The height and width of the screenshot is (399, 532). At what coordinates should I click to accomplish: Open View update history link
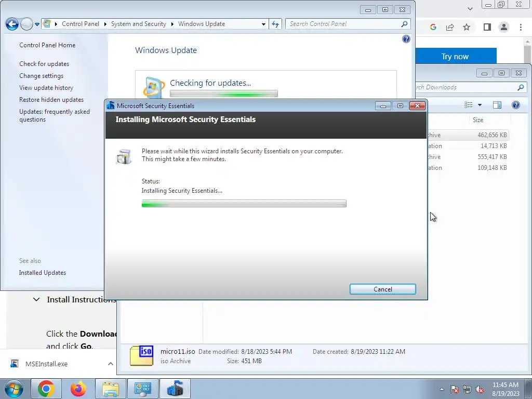tap(46, 87)
